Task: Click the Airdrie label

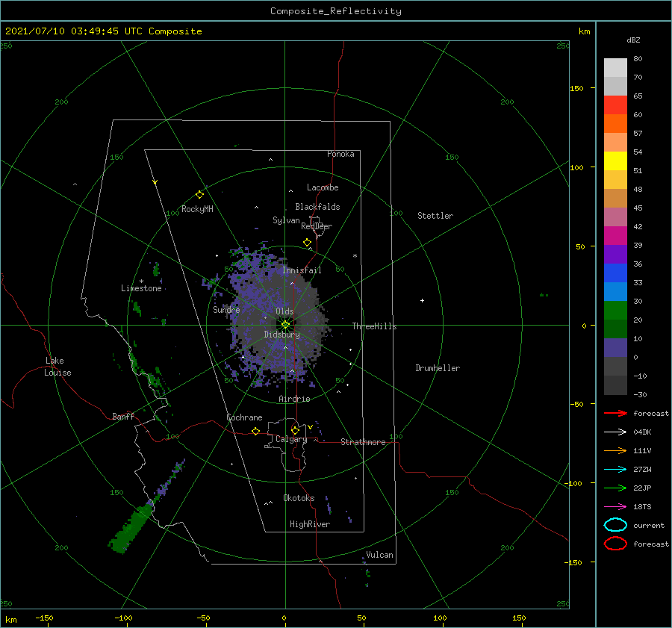Action: tap(294, 399)
